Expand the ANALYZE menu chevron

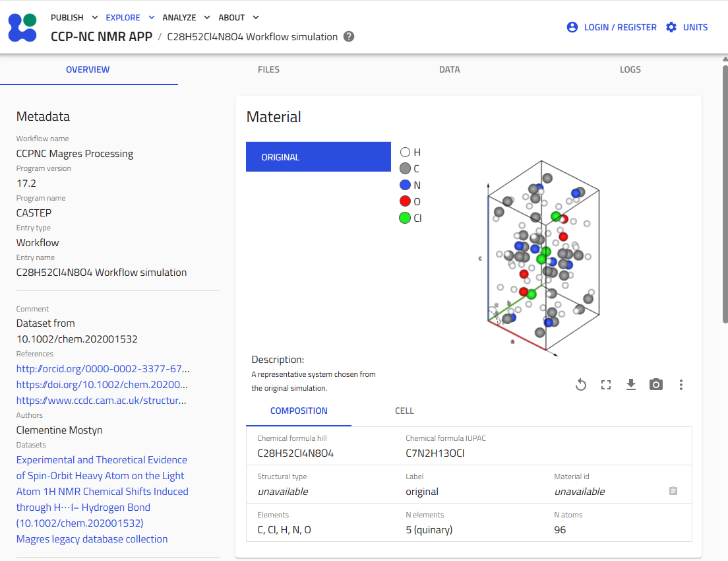pos(207,18)
